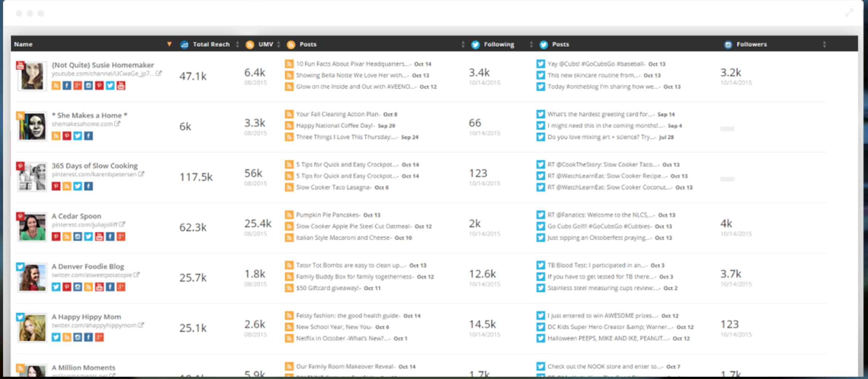
Task: Sort by UMV column arrows
Action: 279,44
